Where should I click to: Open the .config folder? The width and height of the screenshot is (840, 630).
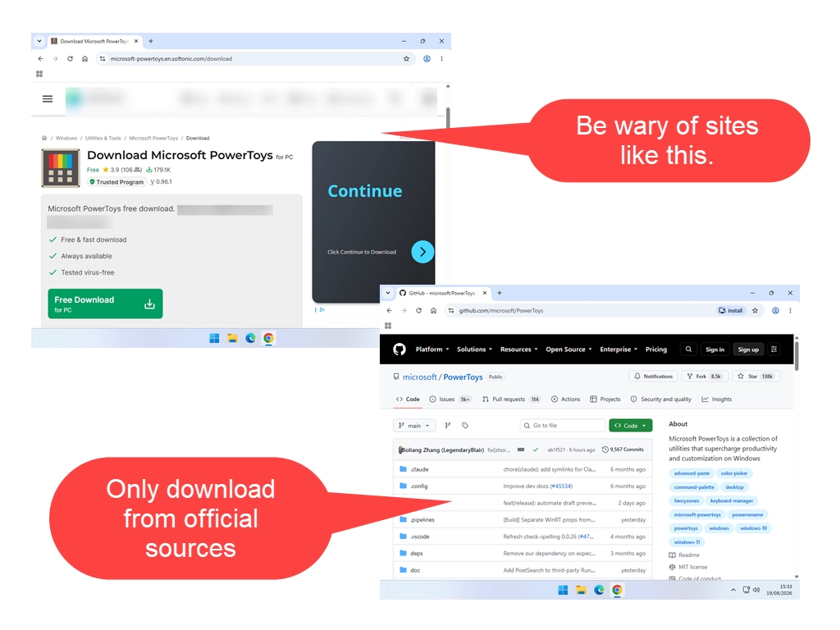tap(419, 486)
